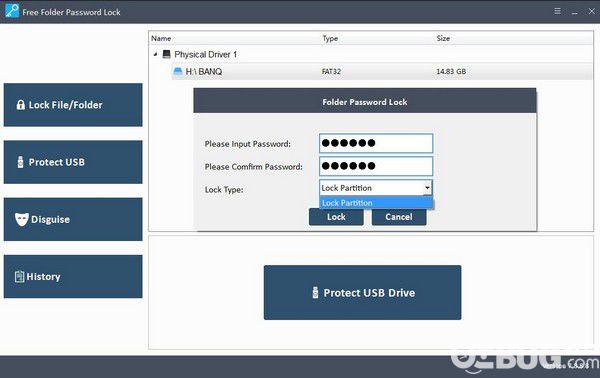
Task: Switch to the Protect USB section
Action: coord(73,162)
